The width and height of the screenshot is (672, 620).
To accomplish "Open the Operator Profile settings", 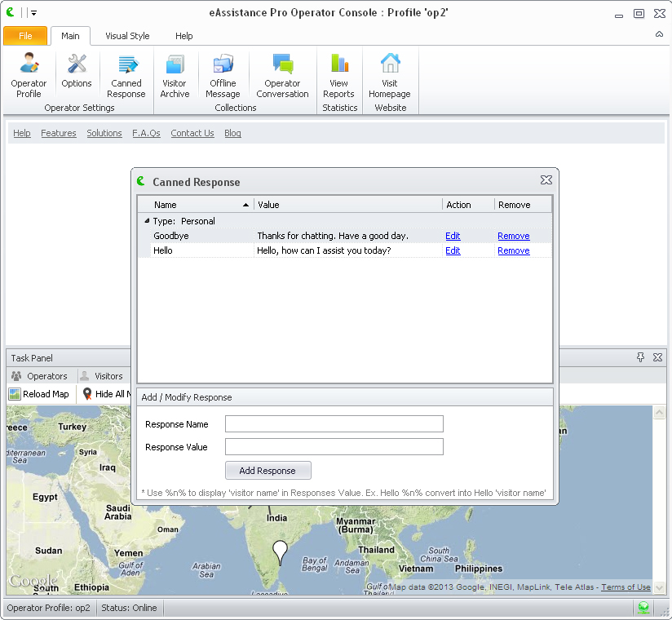I will point(29,75).
